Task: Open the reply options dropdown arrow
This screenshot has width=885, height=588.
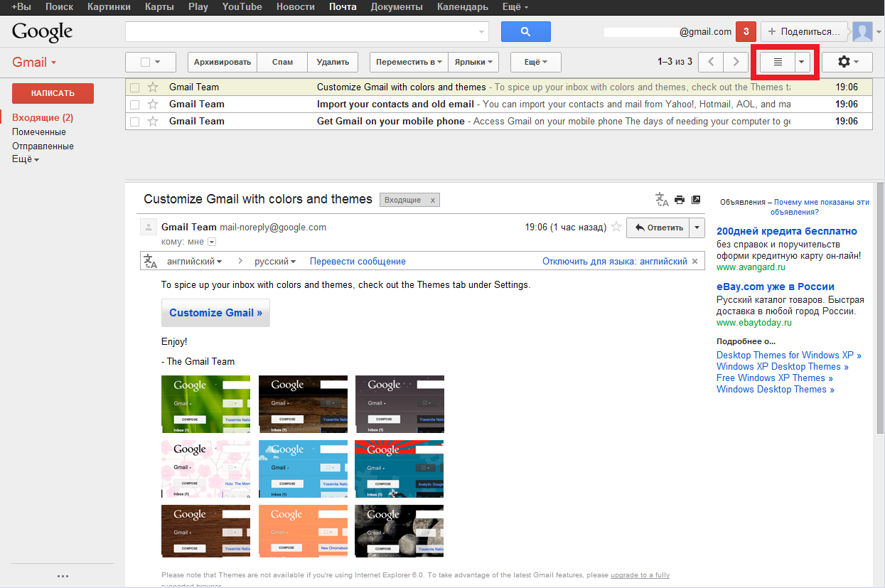Action: pyautogui.click(x=697, y=228)
